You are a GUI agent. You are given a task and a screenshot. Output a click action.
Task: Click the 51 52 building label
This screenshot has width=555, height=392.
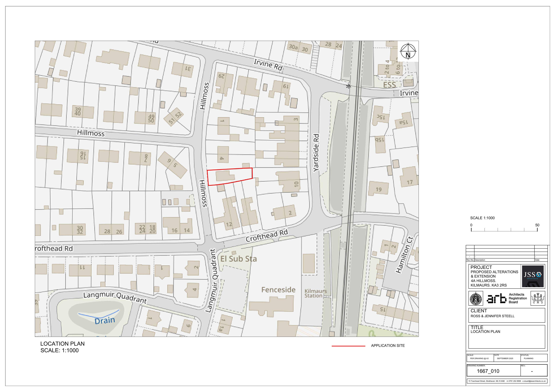(x=175, y=118)
